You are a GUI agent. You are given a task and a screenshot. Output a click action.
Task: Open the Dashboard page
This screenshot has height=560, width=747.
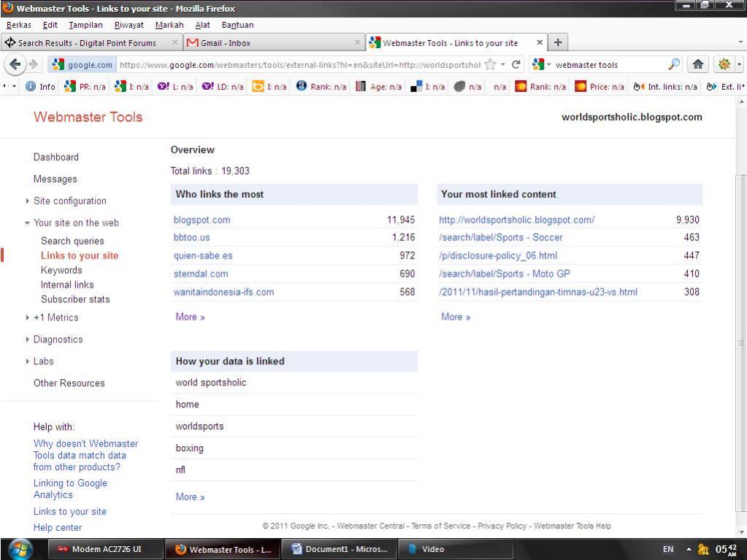tap(55, 157)
